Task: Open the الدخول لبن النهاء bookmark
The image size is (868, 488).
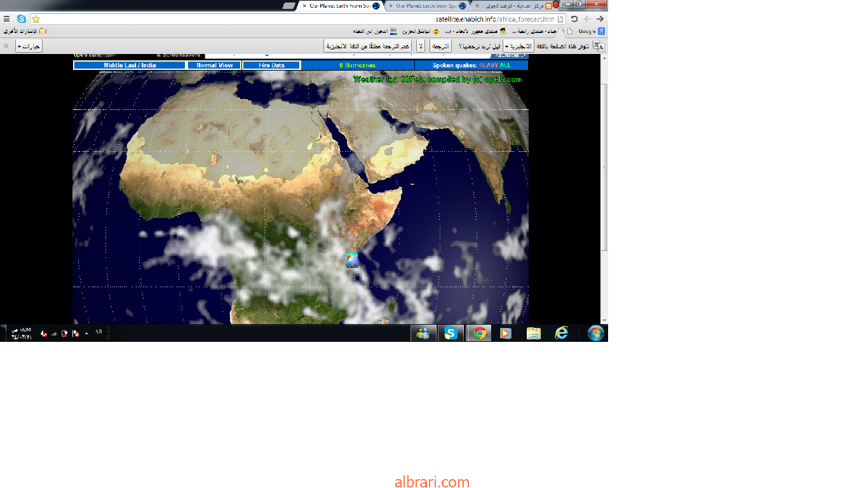Action: point(376,30)
